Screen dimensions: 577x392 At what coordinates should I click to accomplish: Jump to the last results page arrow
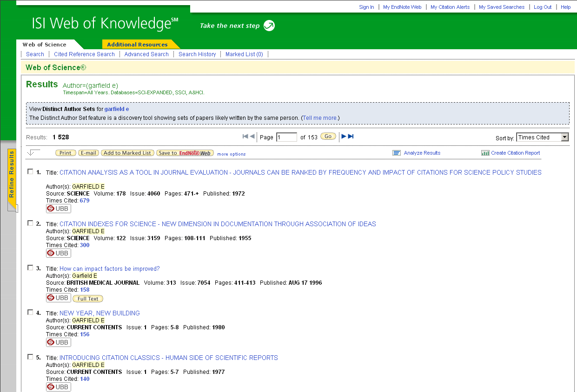[351, 136]
